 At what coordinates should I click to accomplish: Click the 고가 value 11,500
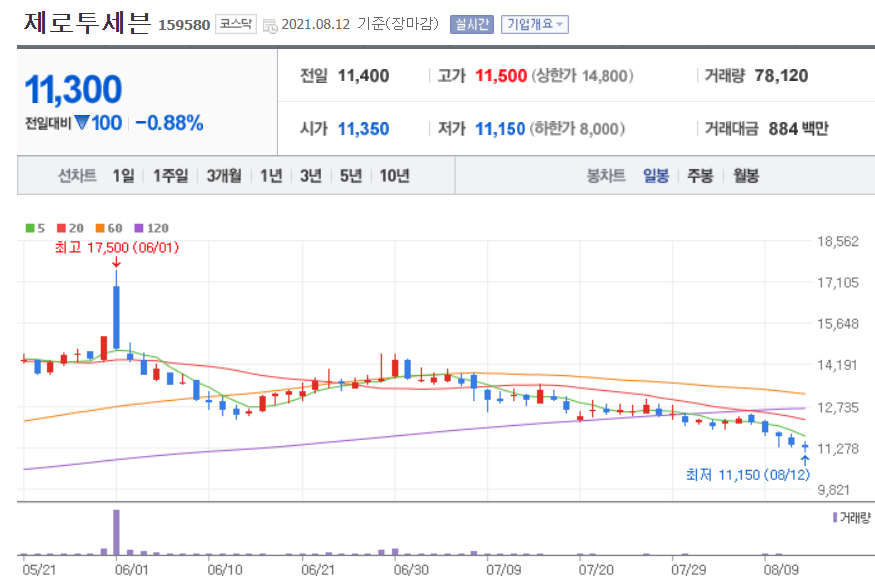(501, 75)
